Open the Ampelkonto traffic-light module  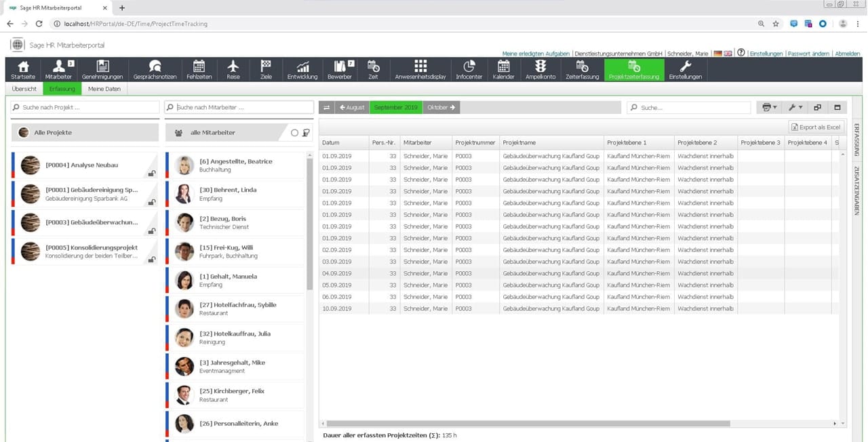click(540, 70)
